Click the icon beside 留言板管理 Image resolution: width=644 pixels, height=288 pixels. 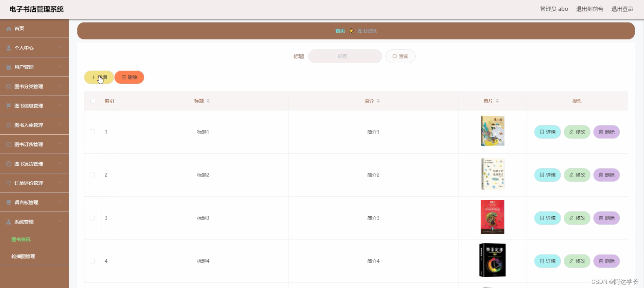click(x=9, y=202)
